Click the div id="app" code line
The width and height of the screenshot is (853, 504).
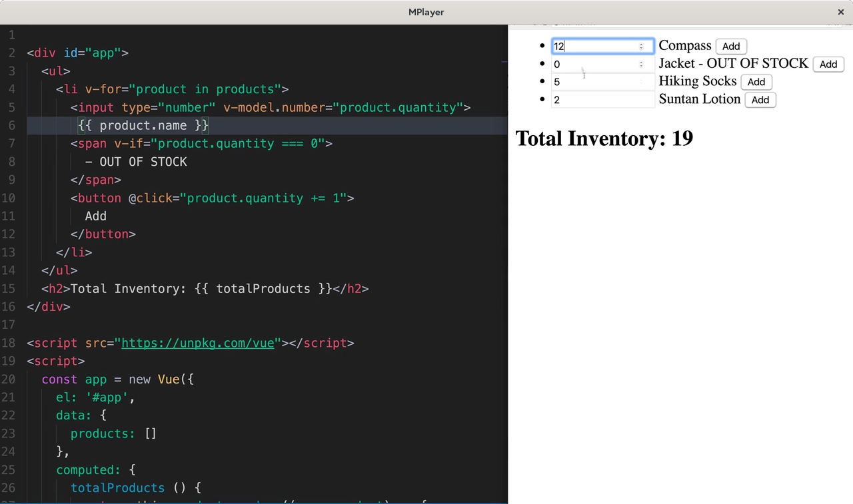77,53
